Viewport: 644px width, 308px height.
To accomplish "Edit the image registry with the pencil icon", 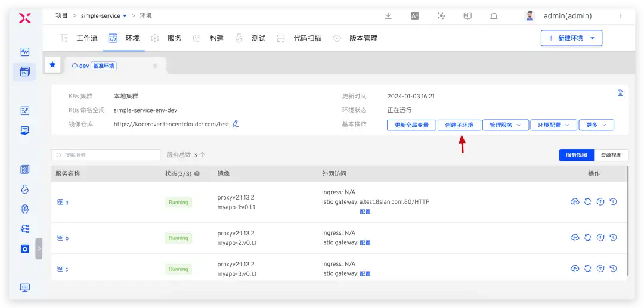I will click(236, 123).
